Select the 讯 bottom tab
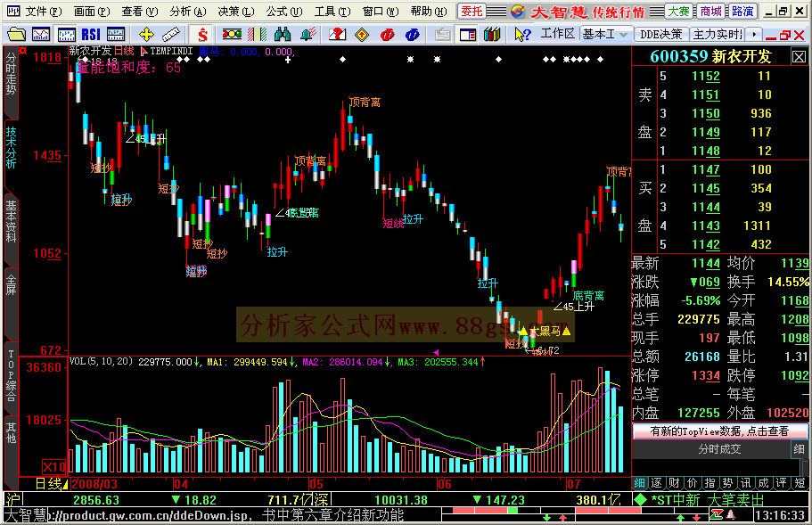The image size is (812, 525). click(746, 483)
